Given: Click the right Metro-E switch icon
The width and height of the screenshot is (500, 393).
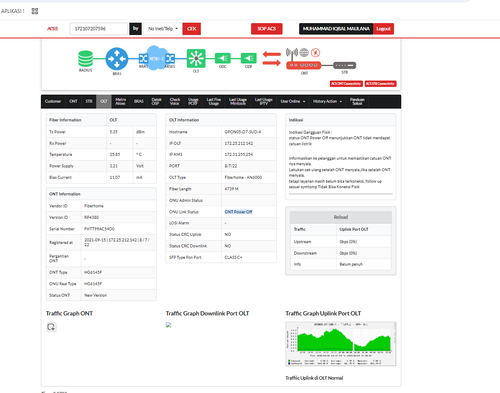Looking at the screenshot, I should [170, 59].
